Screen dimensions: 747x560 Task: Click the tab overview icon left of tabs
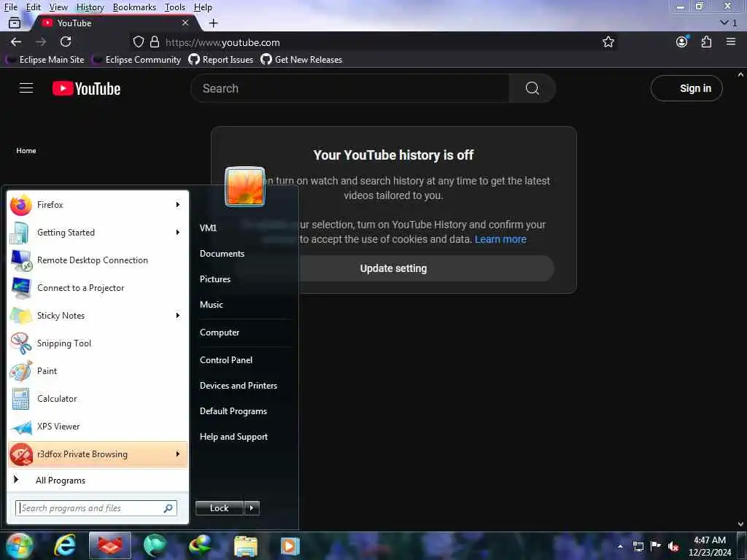(x=15, y=23)
